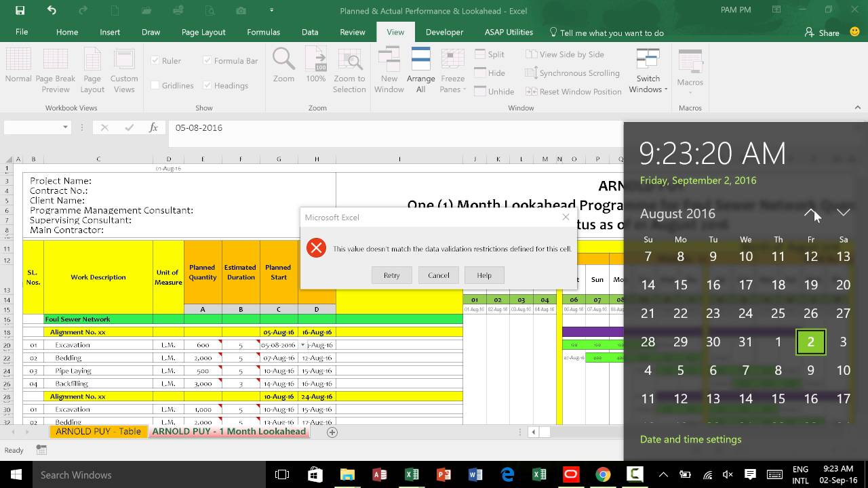Open the Name Box dropdown arrow
This screenshot has width=868, height=488.
[65, 127]
